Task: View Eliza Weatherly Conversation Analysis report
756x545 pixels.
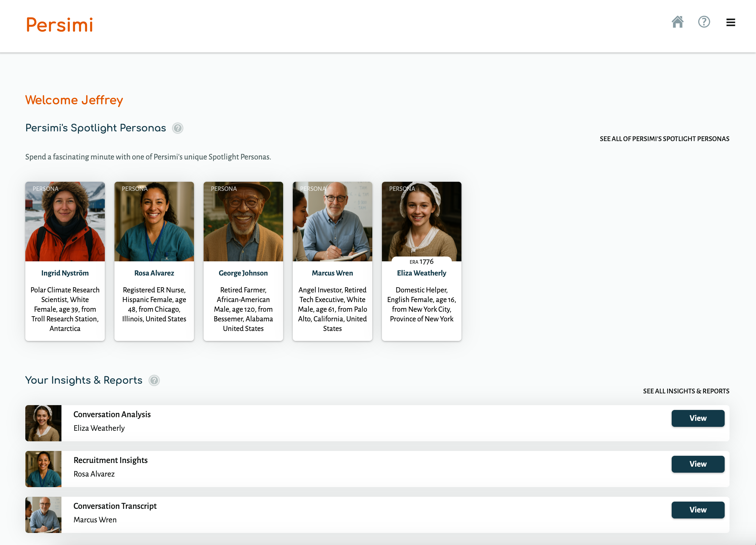Action: point(697,418)
